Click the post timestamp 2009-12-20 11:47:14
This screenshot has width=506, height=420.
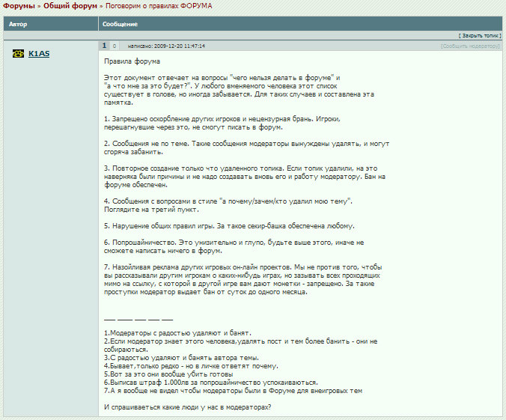pos(180,46)
